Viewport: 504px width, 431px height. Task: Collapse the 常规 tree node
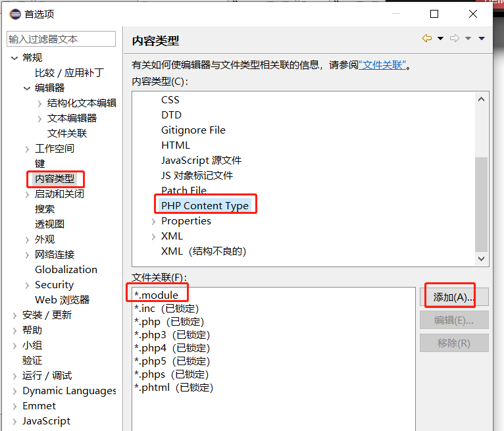(x=14, y=58)
